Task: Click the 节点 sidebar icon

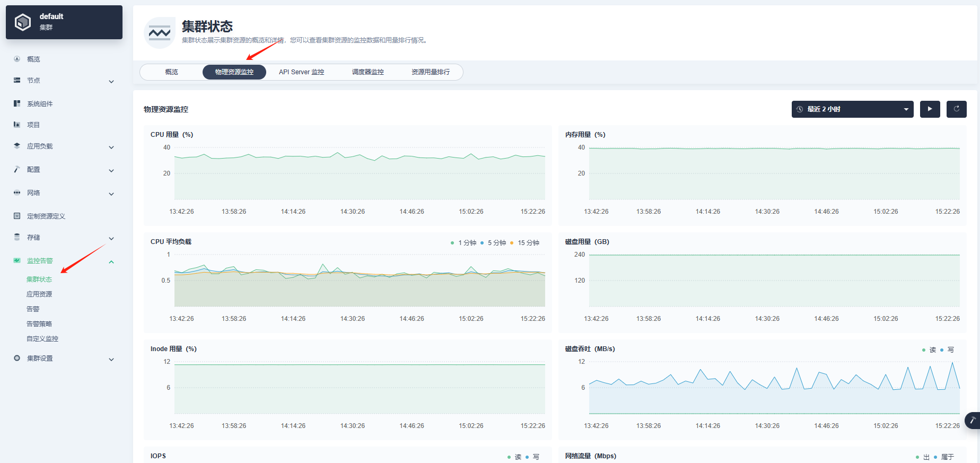Action: tap(17, 80)
